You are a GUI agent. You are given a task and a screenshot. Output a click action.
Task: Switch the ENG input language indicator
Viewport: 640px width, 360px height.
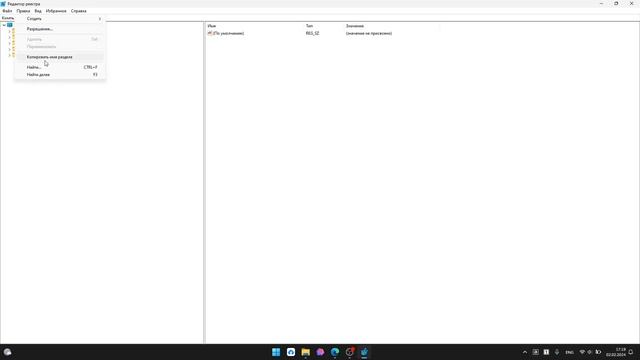(x=569, y=352)
